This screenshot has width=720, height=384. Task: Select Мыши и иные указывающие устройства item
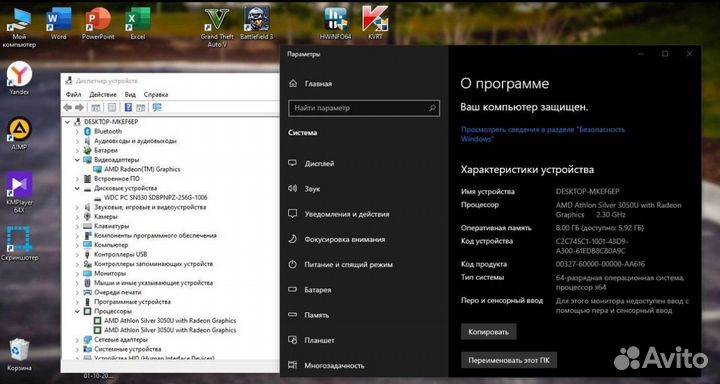coord(148,282)
